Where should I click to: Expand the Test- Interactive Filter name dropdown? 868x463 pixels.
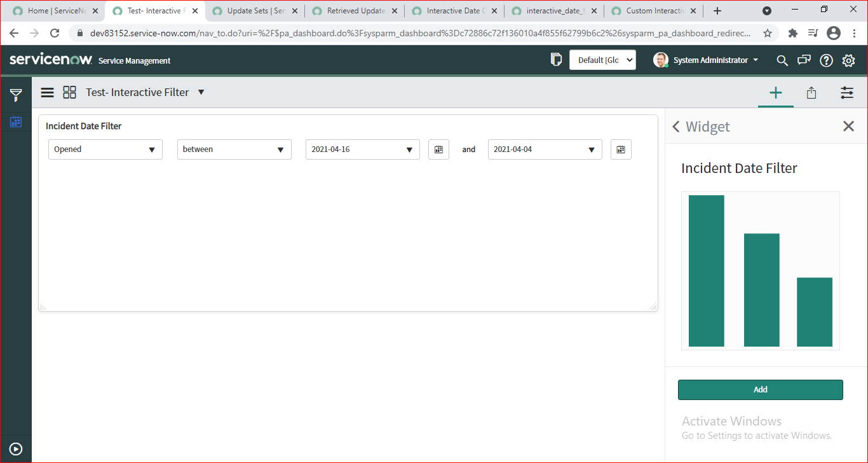tap(201, 92)
